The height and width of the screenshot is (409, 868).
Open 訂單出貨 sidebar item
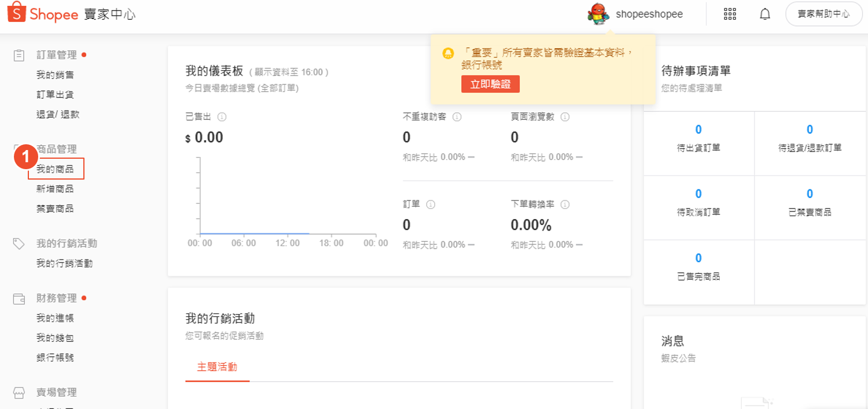tap(55, 94)
